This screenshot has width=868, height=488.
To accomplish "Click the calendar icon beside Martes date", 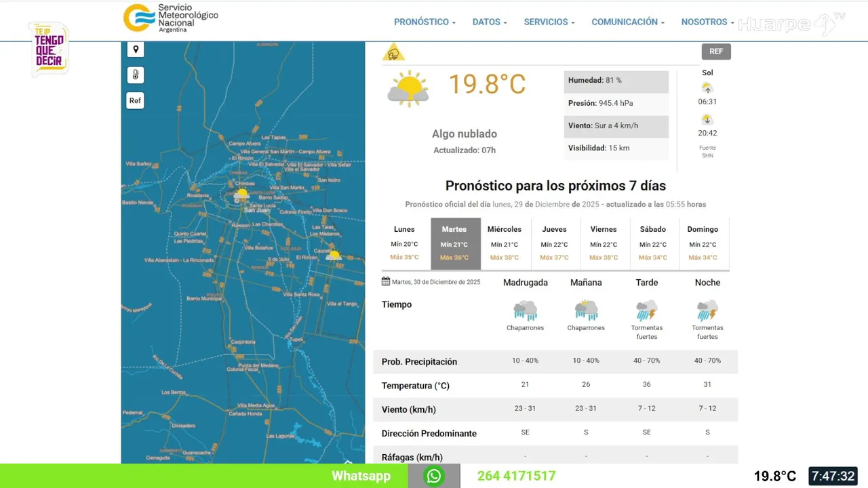I will (386, 281).
